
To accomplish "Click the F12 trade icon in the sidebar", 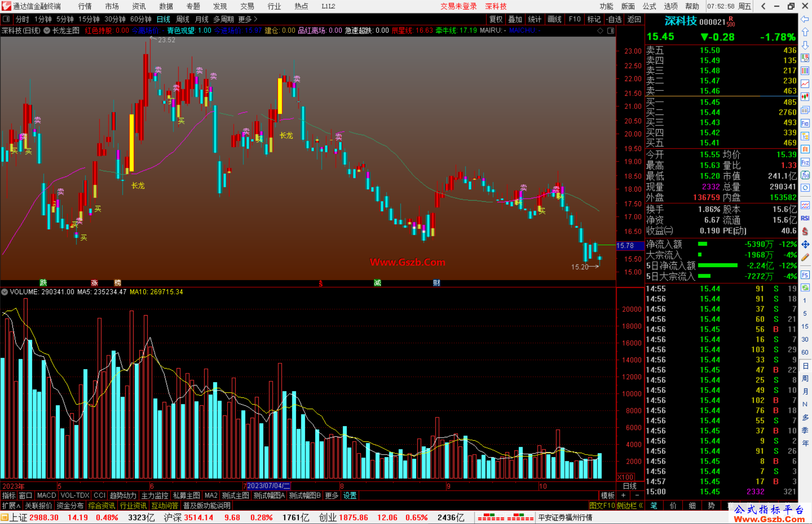I will pyautogui.click(x=805, y=162).
